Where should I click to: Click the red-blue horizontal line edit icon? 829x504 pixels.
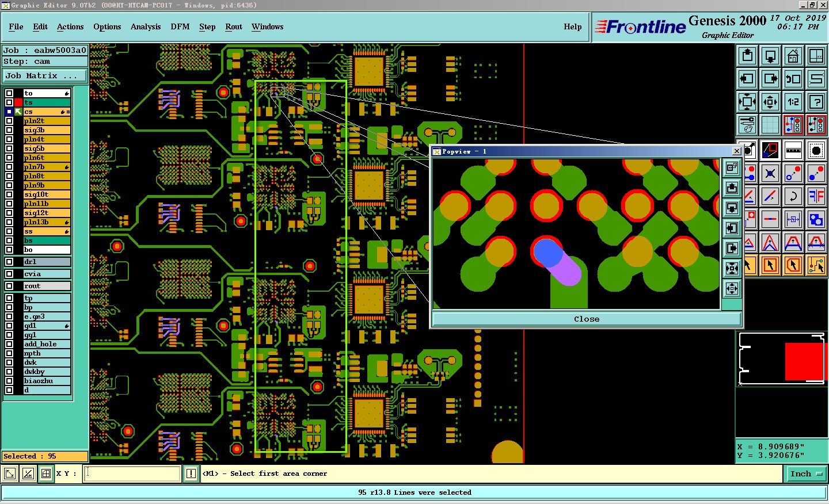coord(770,219)
